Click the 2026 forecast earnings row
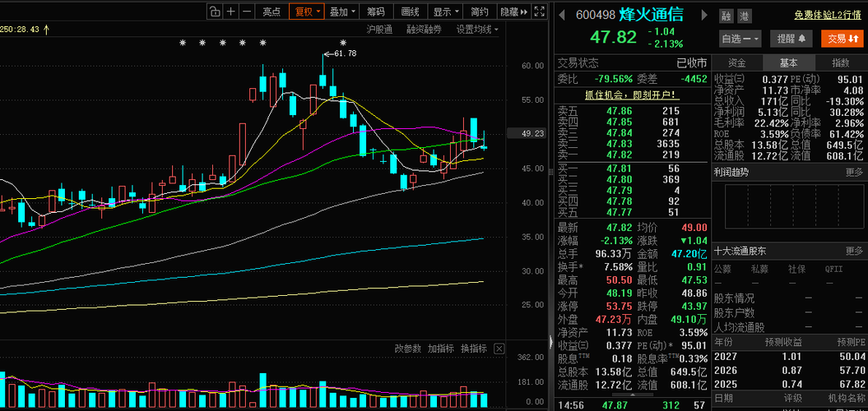Screen dimensions: 868x411 788,370
